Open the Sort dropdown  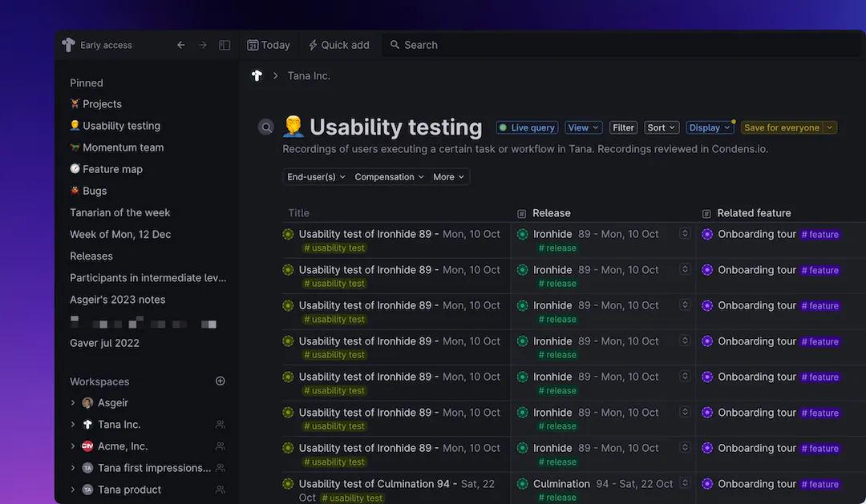661,127
